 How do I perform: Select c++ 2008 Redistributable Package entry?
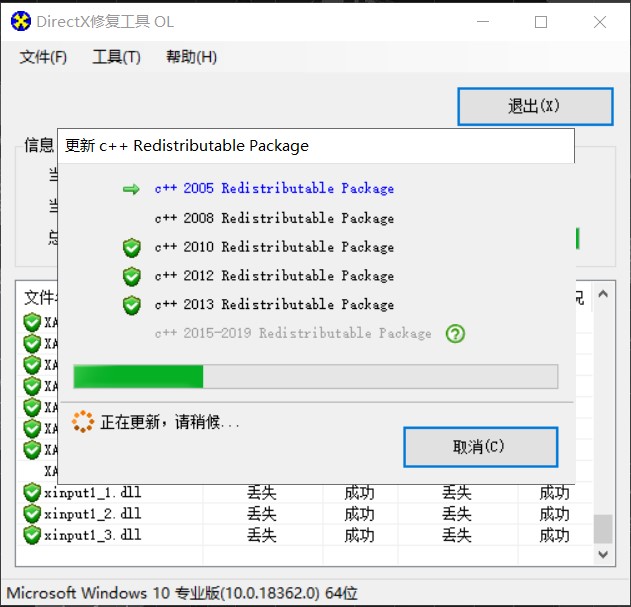[274, 218]
